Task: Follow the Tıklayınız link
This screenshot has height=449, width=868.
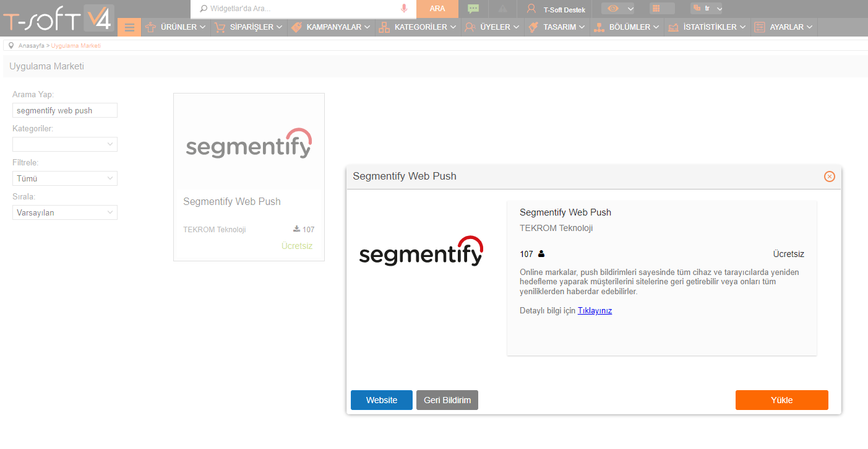Action: point(595,311)
